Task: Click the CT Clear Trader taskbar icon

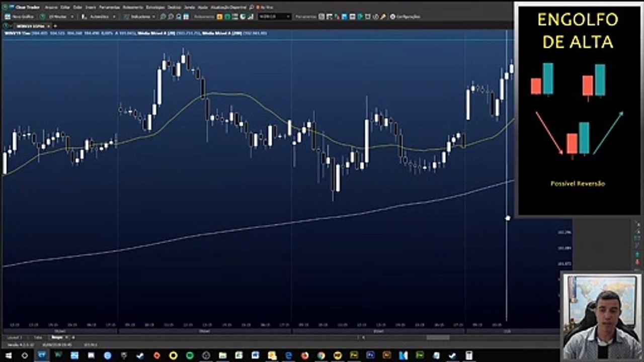Action: pos(42,355)
